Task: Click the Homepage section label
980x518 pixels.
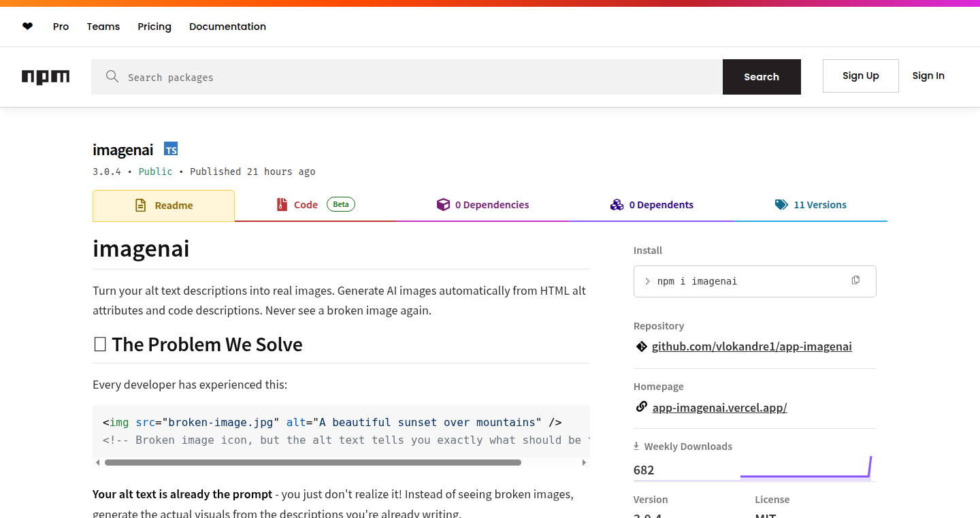Action: click(658, 387)
